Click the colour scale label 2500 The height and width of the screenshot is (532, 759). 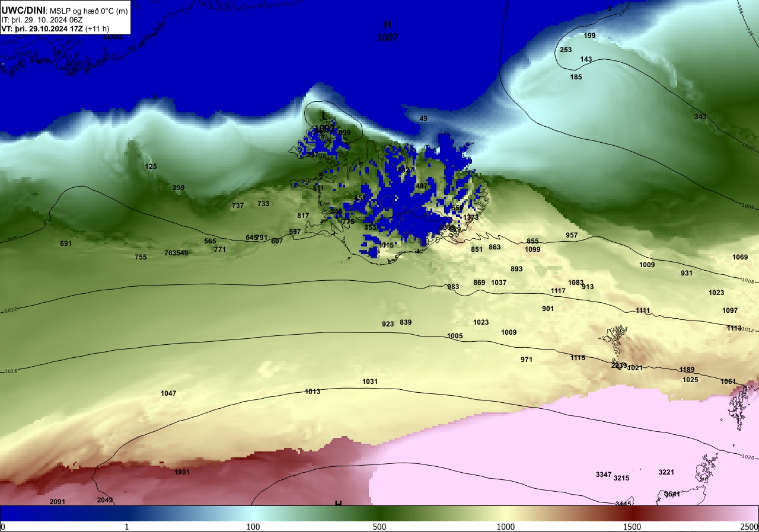click(x=750, y=527)
